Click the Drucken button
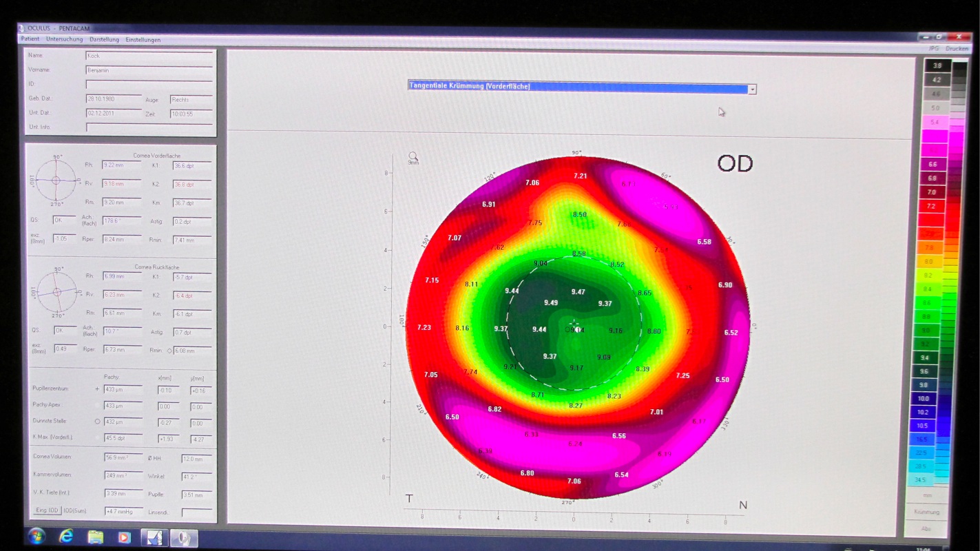 [x=957, y=49]
